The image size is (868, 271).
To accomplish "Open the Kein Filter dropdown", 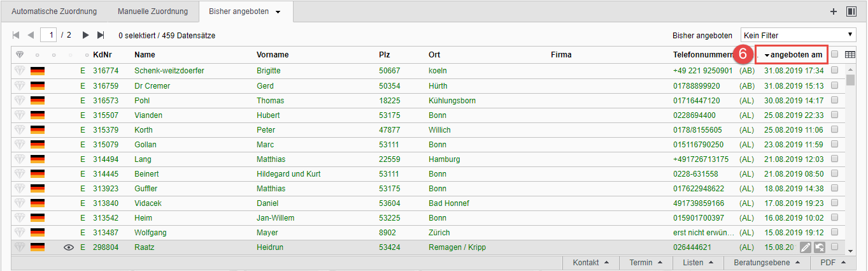I will pos(798,35).
